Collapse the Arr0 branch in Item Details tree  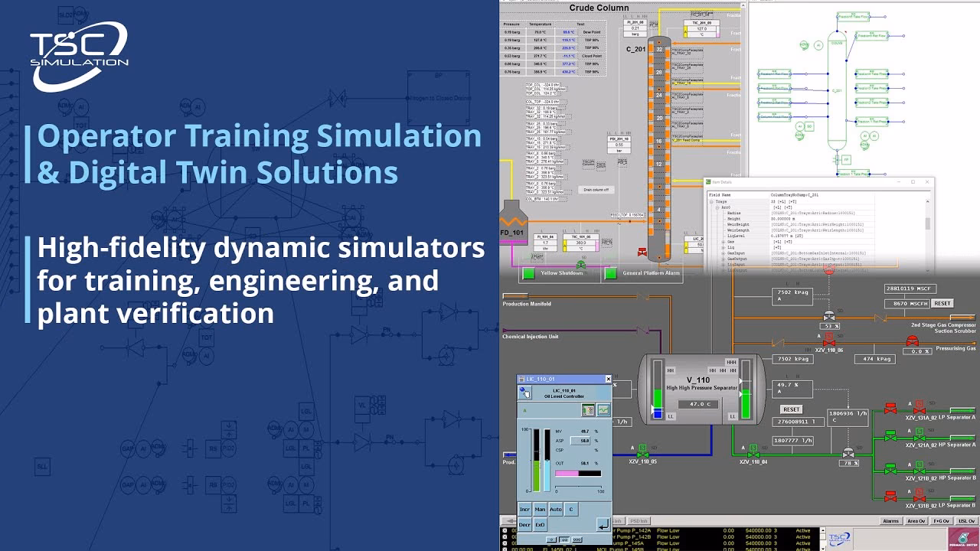(717, 207)
